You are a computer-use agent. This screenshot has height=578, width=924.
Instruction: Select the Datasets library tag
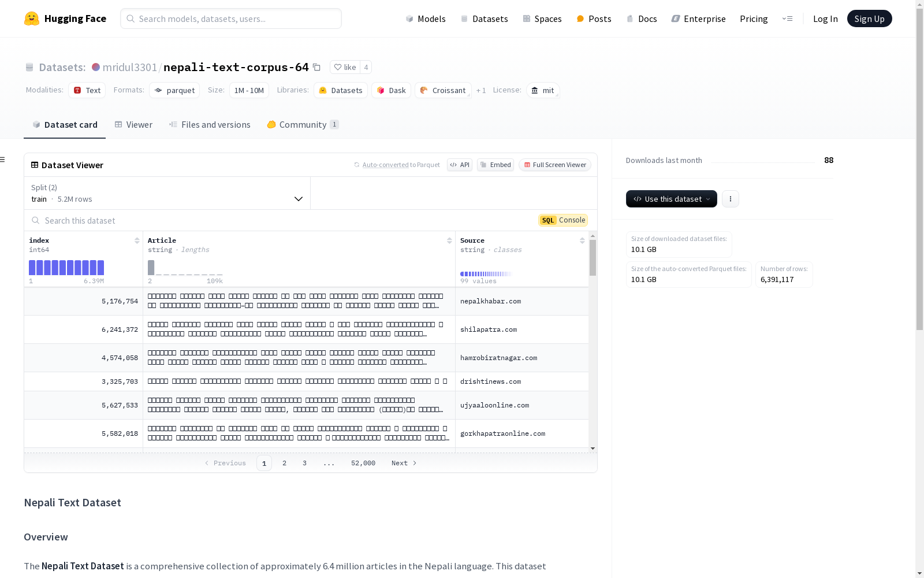point(341,90)
